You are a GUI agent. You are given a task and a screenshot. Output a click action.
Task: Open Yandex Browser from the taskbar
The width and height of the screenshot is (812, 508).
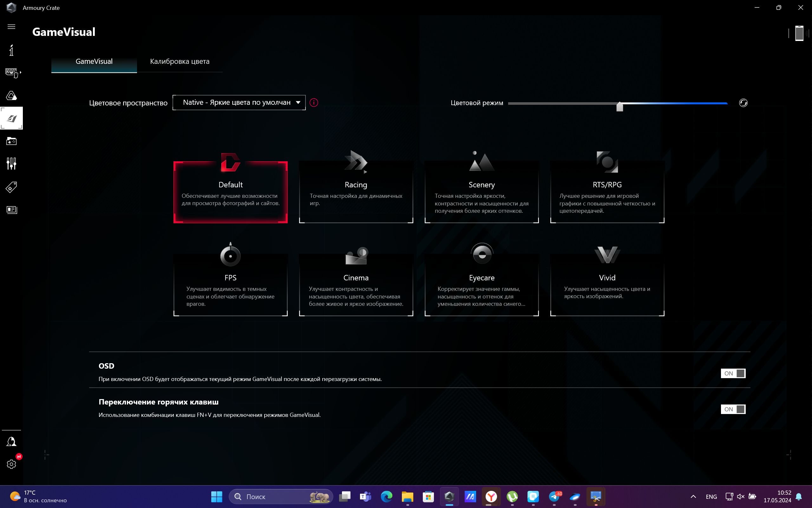pos(491,497)
